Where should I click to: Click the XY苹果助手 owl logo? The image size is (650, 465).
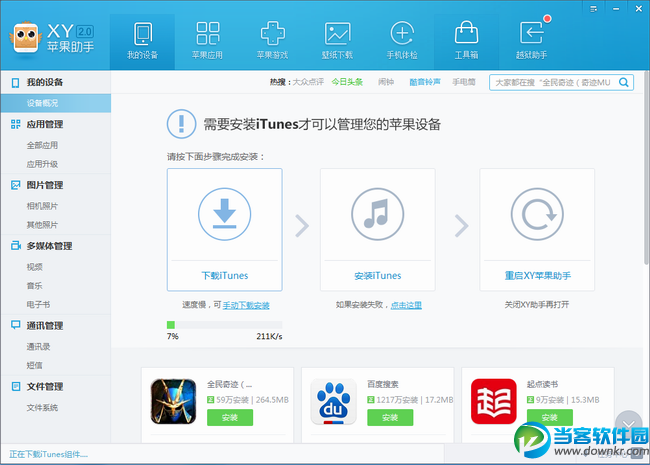point(26,38)
